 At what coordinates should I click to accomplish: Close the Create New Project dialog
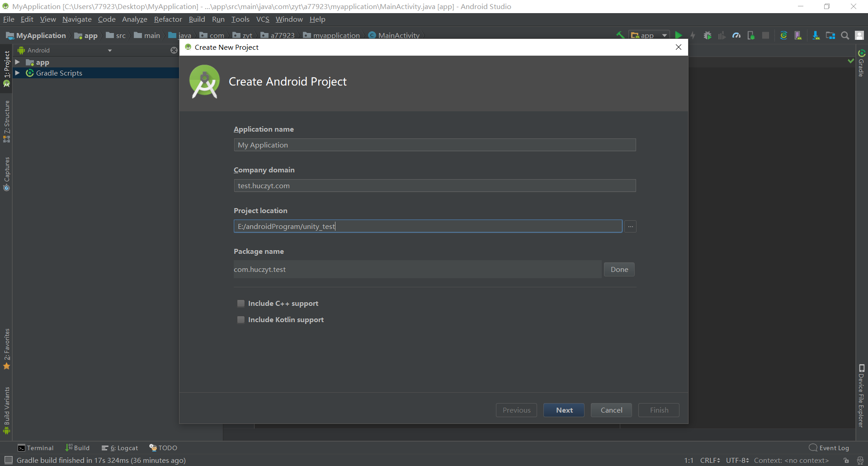point(678,47)
